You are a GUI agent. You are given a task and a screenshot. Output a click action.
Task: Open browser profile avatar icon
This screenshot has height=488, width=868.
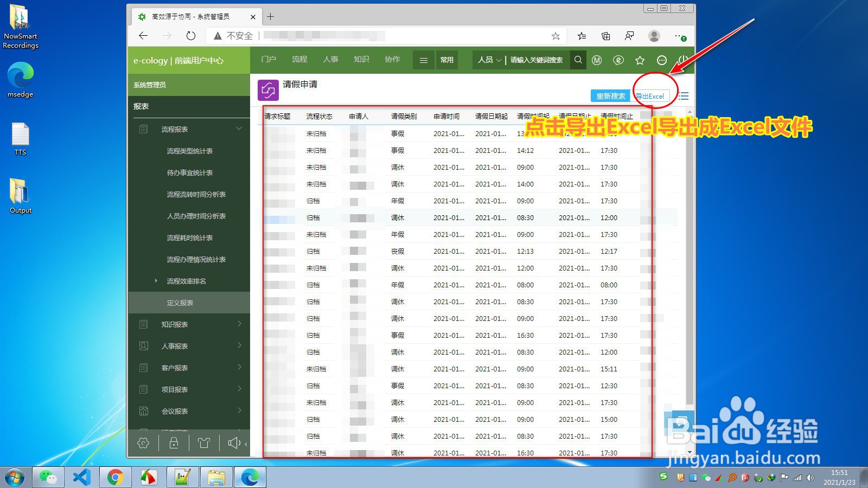click(x=654, y=36)
